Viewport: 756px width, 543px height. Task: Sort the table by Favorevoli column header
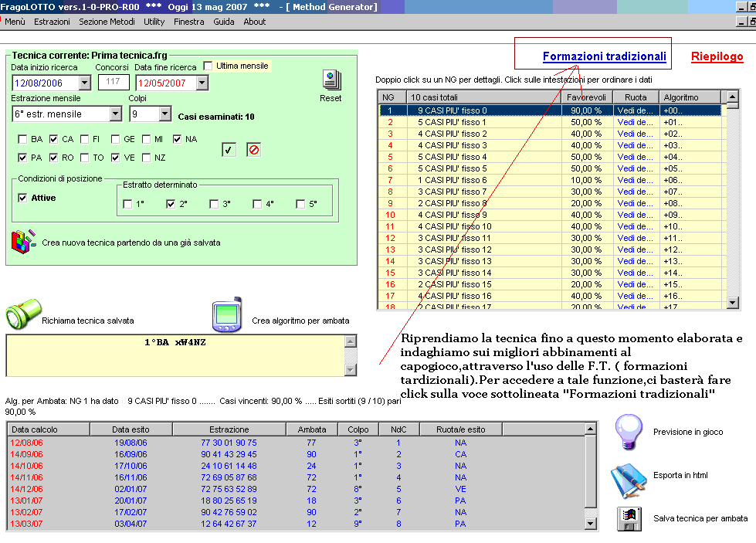coord(587,97)
